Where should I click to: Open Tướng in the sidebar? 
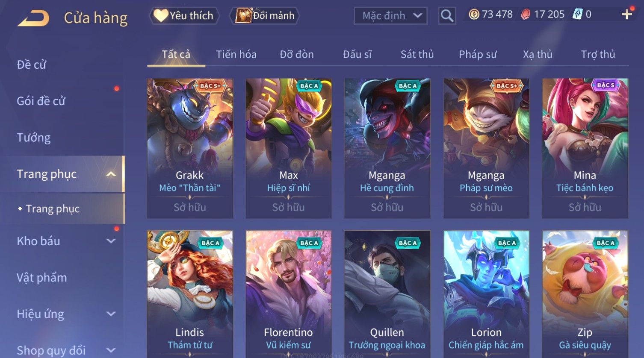(x=34, y=138)
